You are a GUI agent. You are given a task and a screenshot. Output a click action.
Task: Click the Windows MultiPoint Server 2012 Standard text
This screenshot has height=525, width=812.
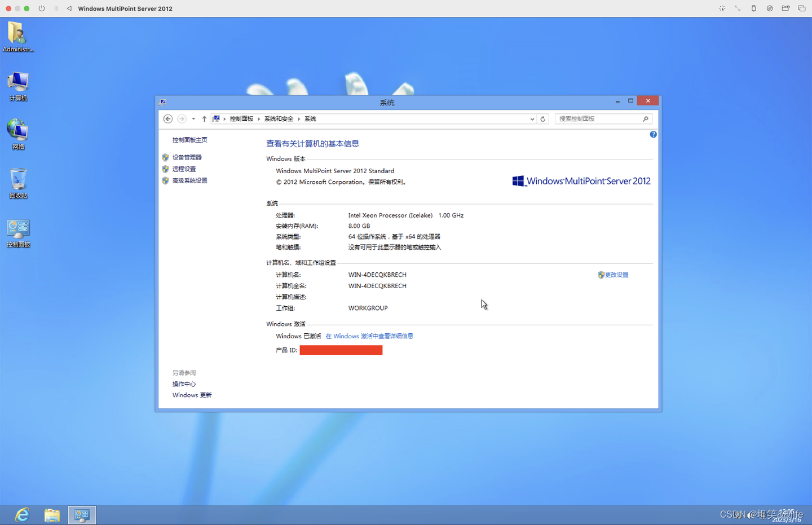(335, 171)
